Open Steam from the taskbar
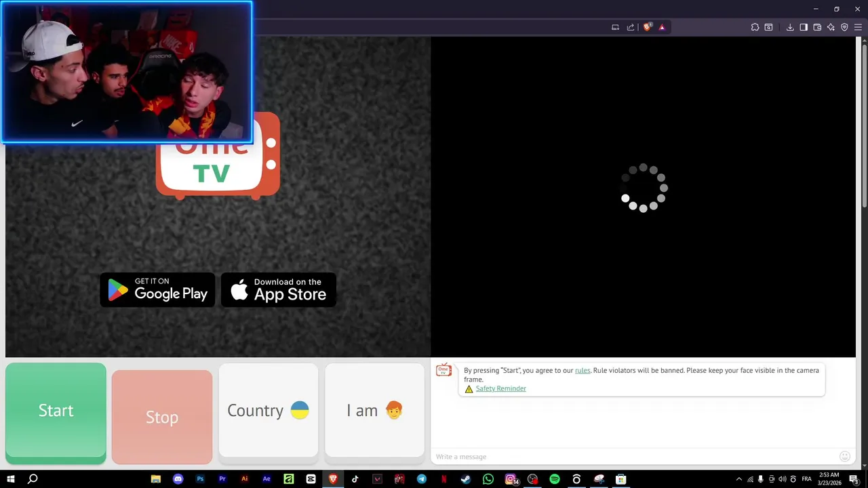868x488 pixels. (466, 479)
